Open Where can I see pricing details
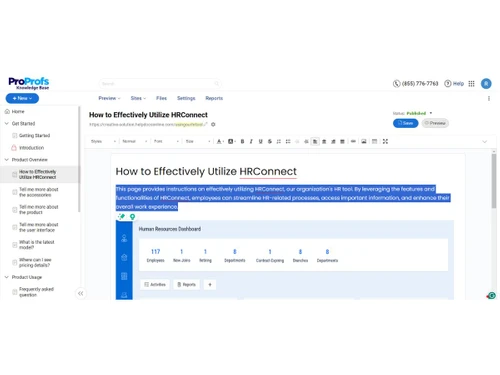500x375 pixels. pos(35,262)
